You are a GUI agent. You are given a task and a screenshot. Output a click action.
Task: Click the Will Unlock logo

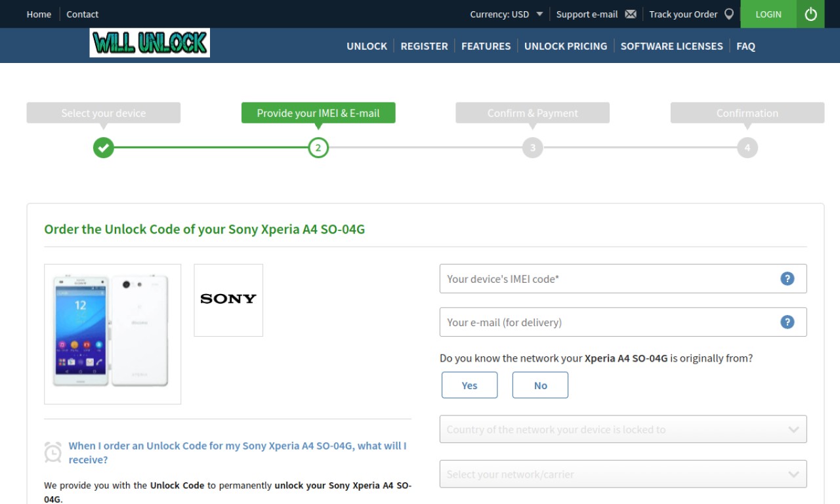(x=150, y=43)
